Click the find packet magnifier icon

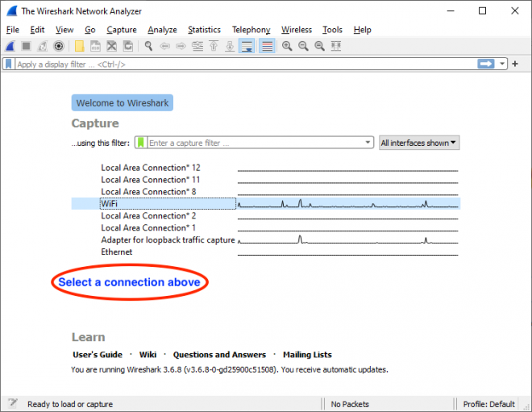pos(148,46)
